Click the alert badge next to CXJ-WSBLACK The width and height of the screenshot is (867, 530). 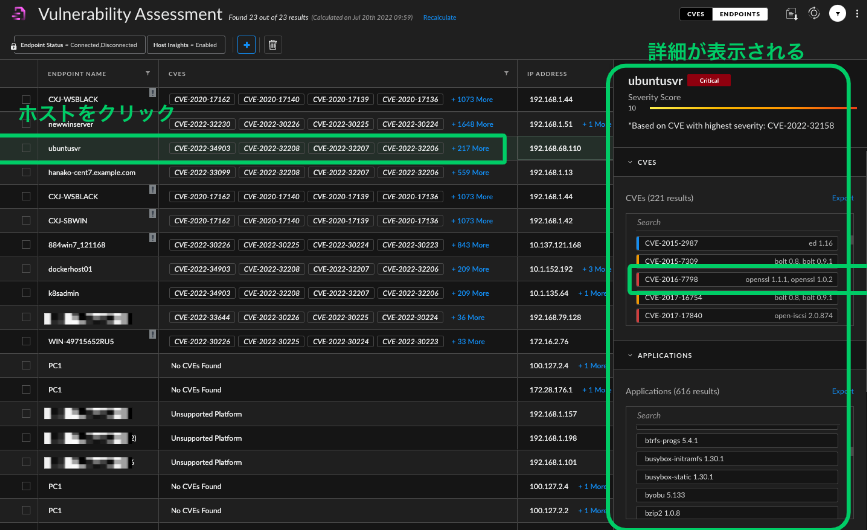point(153,92)
